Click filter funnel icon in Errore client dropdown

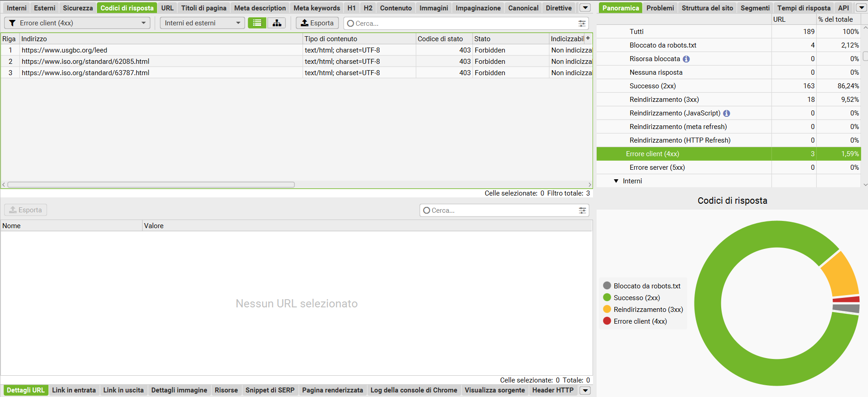click(x=12, y=23)
